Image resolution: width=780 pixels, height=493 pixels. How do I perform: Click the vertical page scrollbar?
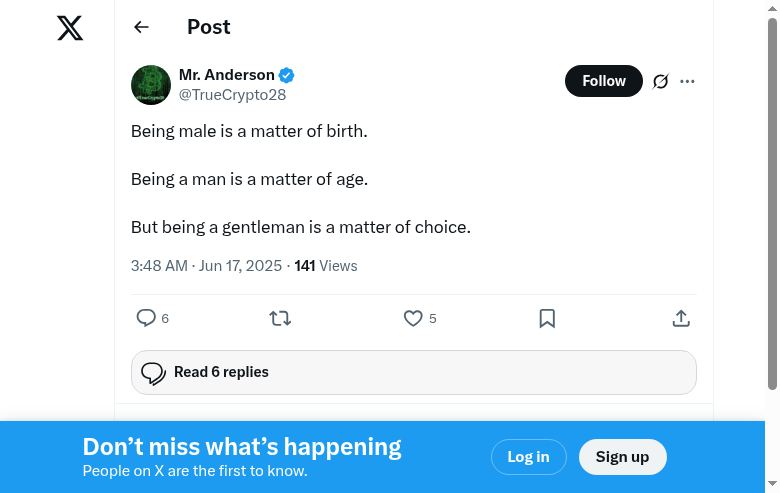pos(772,200)
